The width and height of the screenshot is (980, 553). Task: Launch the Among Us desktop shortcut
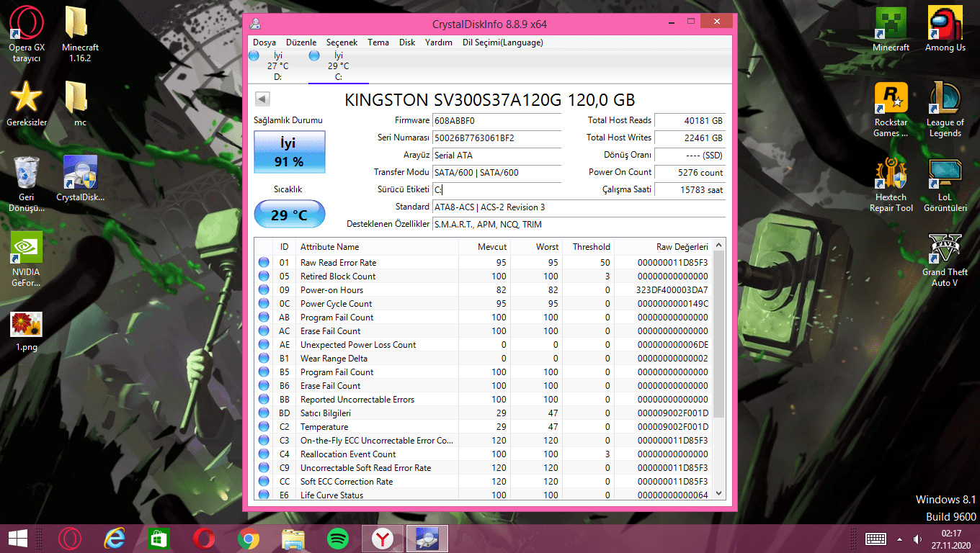[x=945, y=29]
